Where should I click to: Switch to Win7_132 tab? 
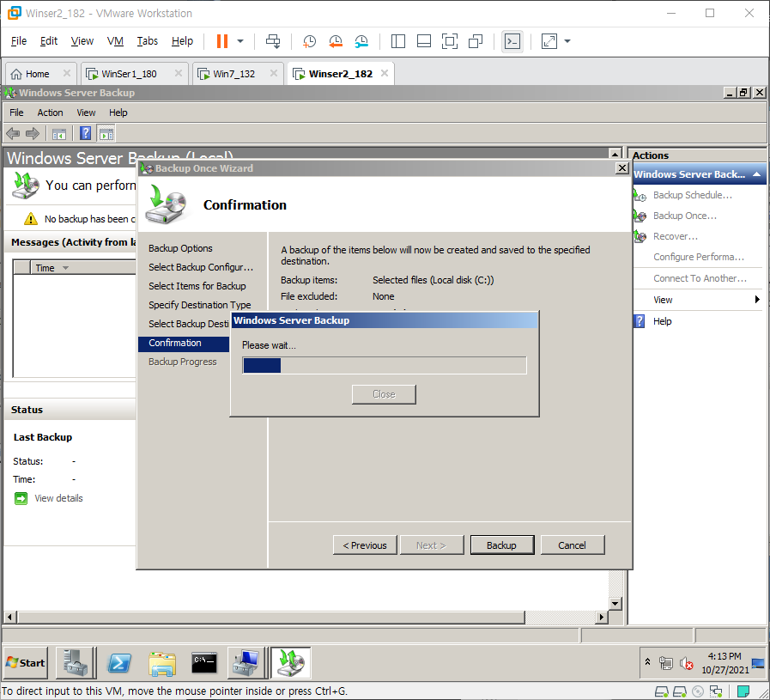233,74
